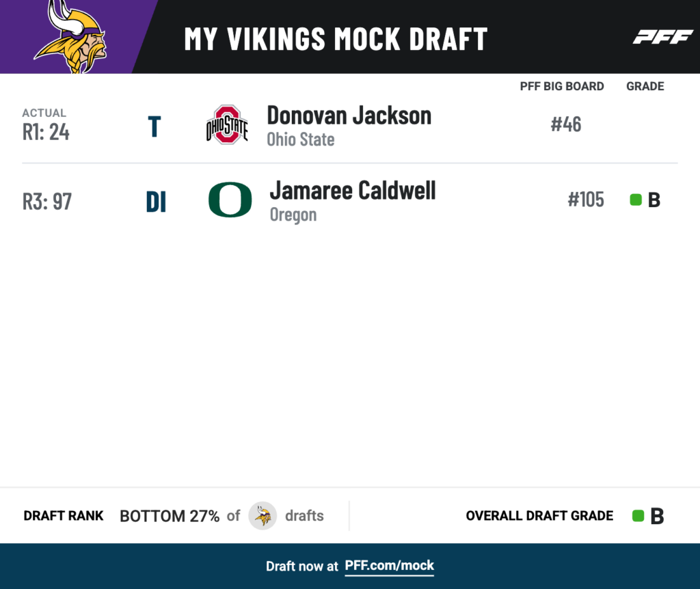Select Donovan Jackson player name
This screenshot has height=589, width=700.
coord(349,115)
